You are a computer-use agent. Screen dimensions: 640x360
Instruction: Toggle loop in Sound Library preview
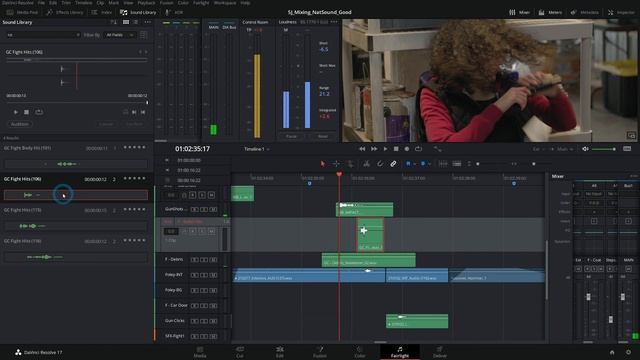39,112
